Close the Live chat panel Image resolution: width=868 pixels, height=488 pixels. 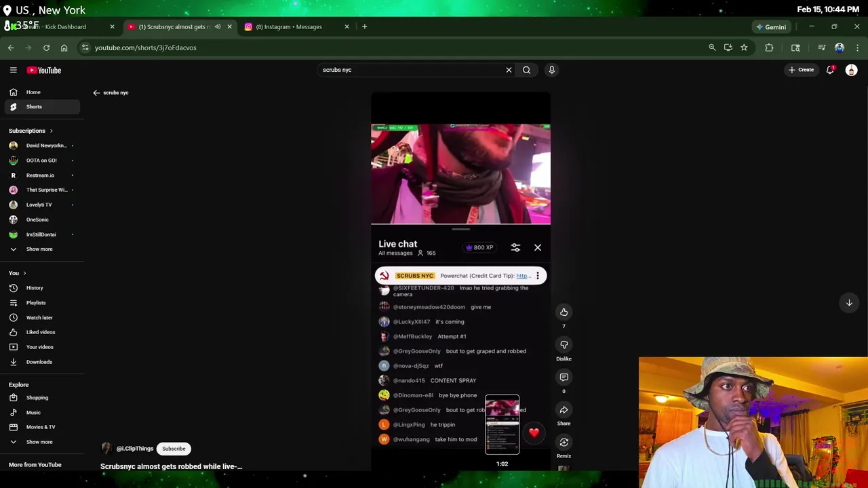(538, 247)
